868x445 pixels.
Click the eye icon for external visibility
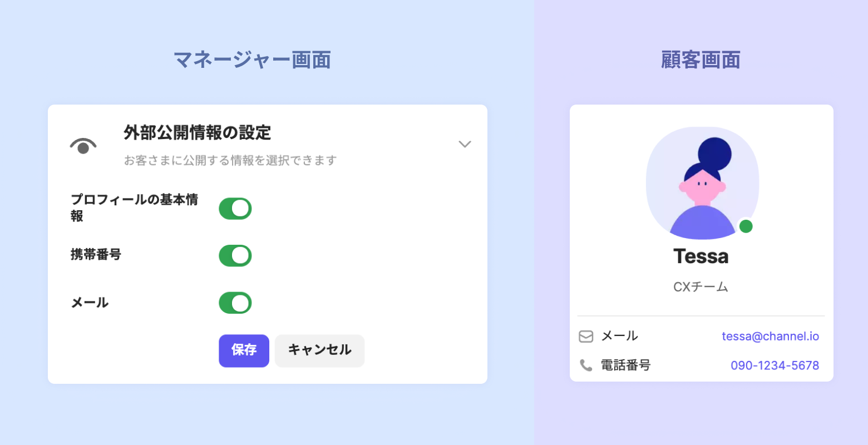(83, 146)
